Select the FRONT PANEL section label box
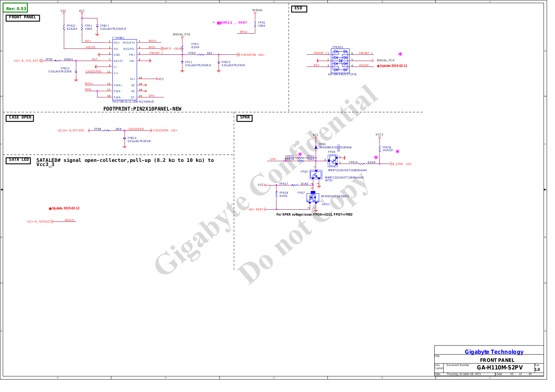Viewport: 555px width, 392px height. point(23,18)
